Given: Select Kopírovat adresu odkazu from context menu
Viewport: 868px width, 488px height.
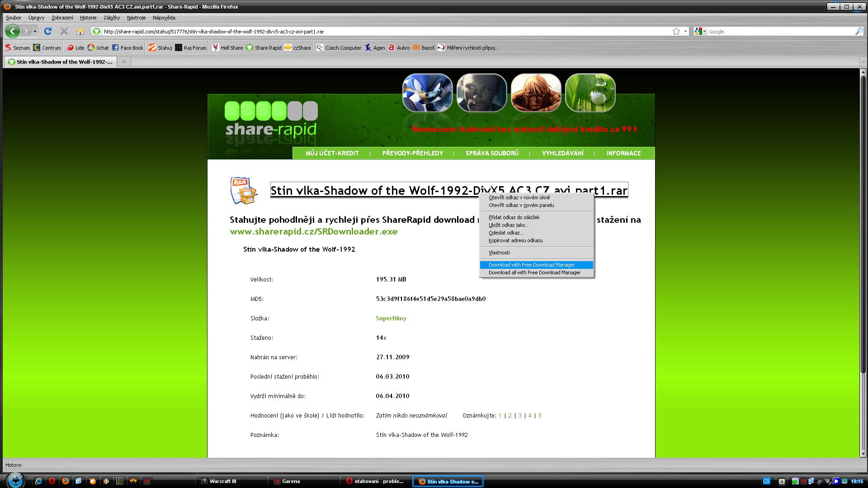Looking at the screenshot, I should (515, 240).
